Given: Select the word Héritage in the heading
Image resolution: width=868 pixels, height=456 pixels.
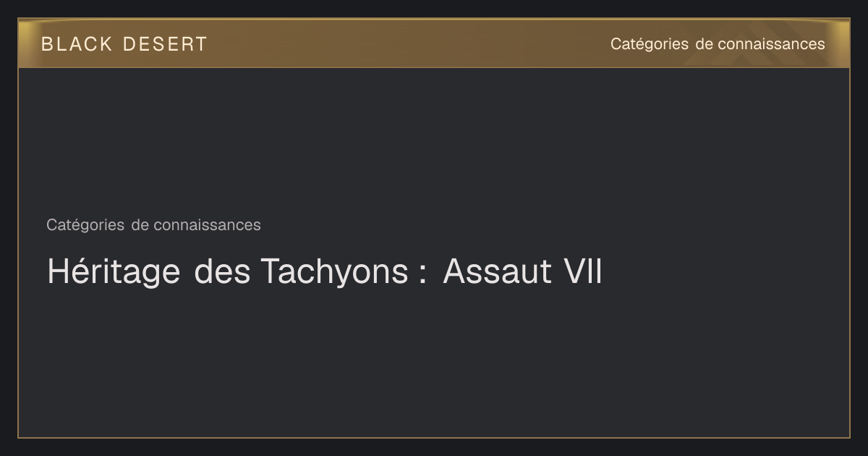Looking at the screenshot, I should (x=114, y=272).
